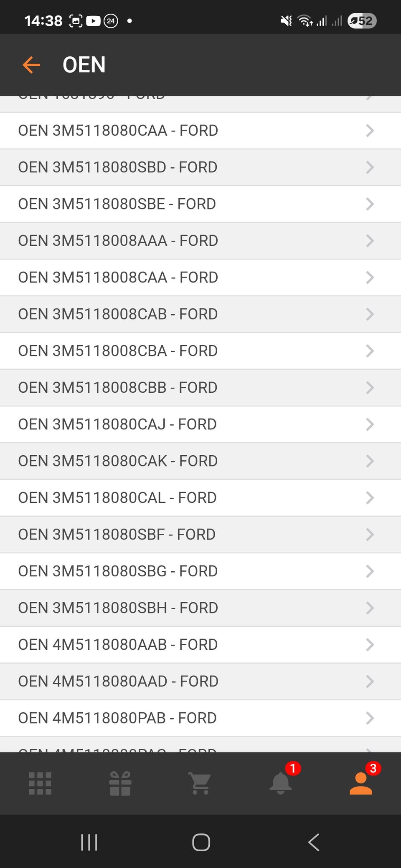Choose OEN 3M5118008CAB - FORD
This screenshot has width=401, height=868.
(200, 314)
